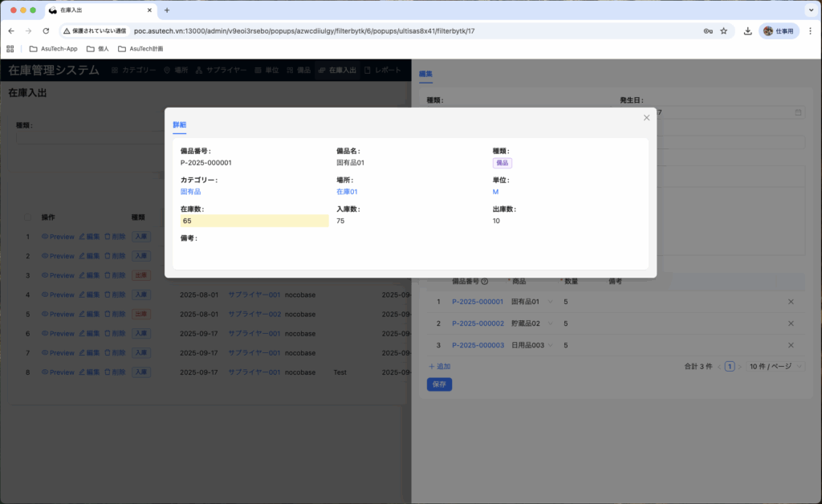Click the Preview eye icon in row 4
The height and width of the screenshot is (504, 822).
point(45,295)
